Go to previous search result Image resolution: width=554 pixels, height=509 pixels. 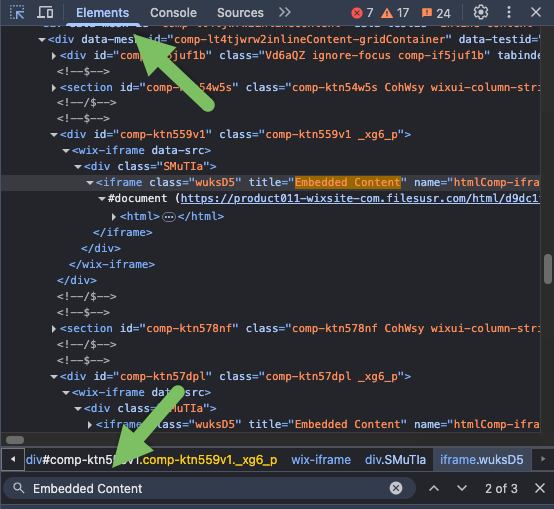[434, 489]
